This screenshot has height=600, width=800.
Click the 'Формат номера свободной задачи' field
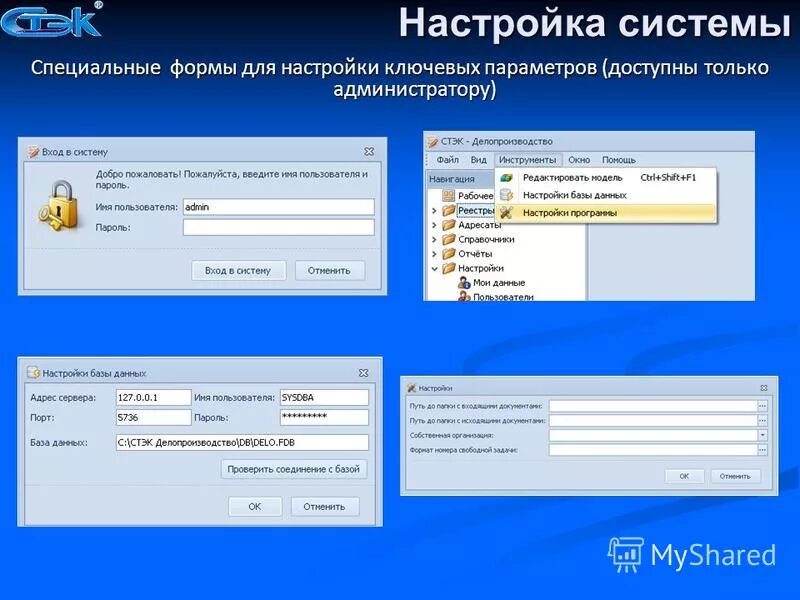click(x=653, y=450)
